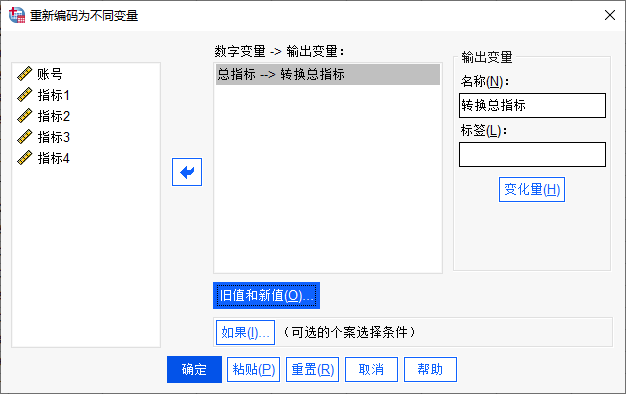Select variable 指标2 in the list
The height and width of the screenshot is (394, 626).
coord(53,116)
